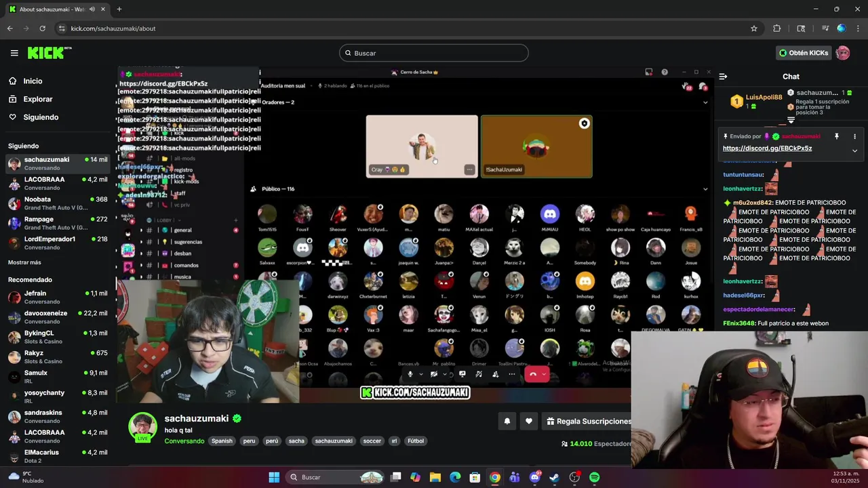Click the Fútbol tag
This screenshot has width=868, height=488.
point(416,441)
